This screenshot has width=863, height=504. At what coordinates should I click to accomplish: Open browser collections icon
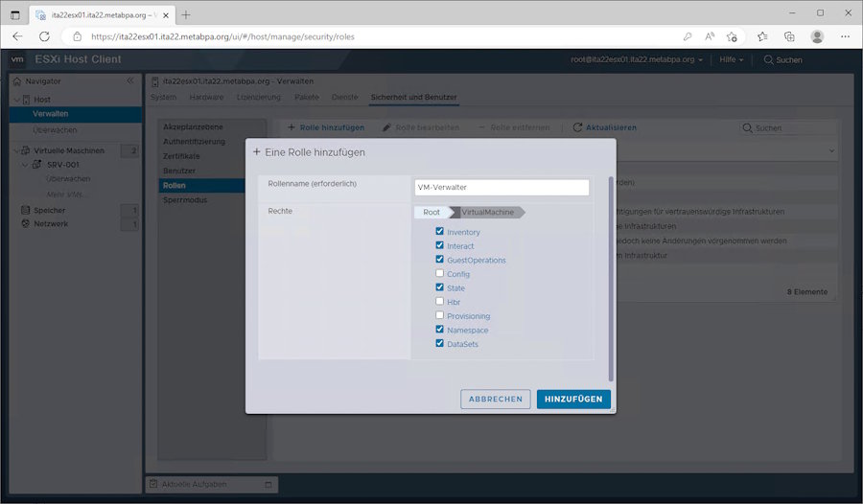coord(789,36)
